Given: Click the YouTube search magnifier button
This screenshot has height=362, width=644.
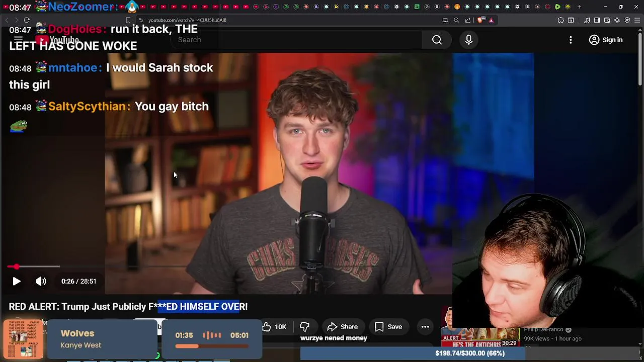Looking at the screenshot, I should point(437,40).
